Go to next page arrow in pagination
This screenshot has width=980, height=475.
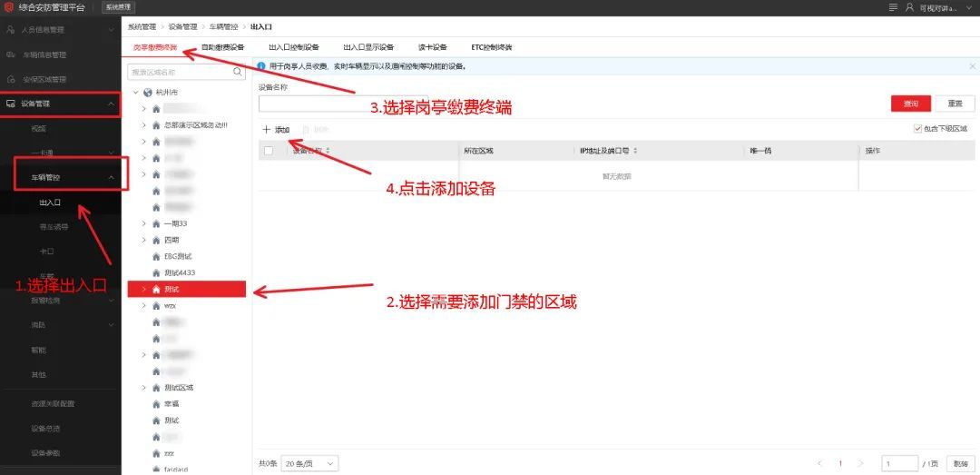point(861,463)
